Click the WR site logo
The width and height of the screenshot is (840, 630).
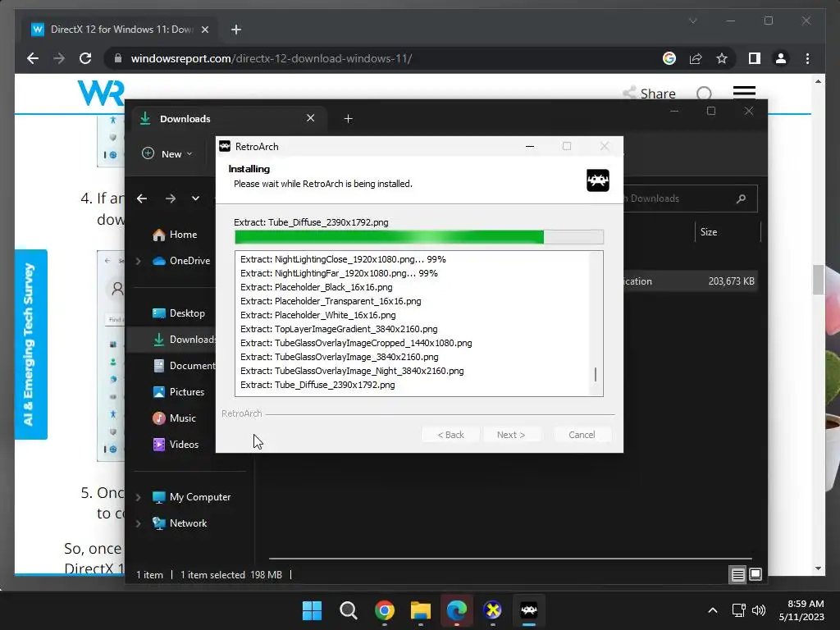coord(101,94)
